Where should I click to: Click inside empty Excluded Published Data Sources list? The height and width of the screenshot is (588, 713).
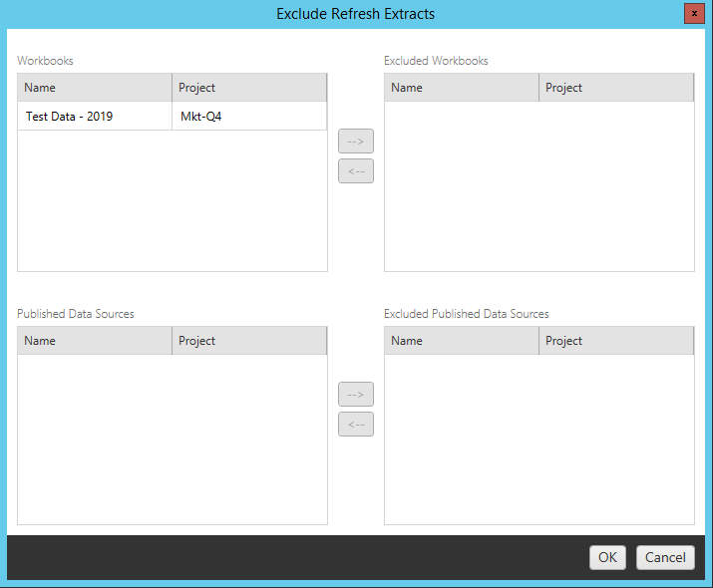(538, 439)
